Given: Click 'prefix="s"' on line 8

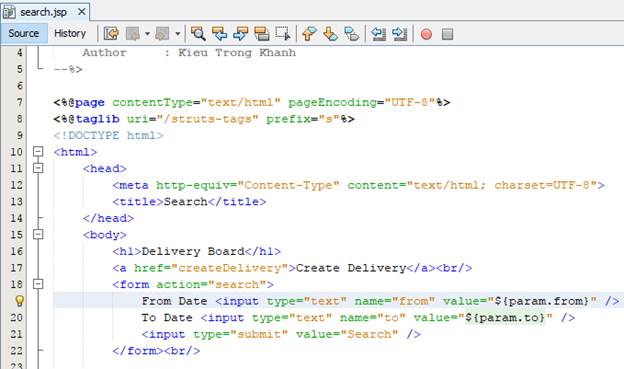Looking at the screenshot, I should pyautogui.click(x=303, y=119).
